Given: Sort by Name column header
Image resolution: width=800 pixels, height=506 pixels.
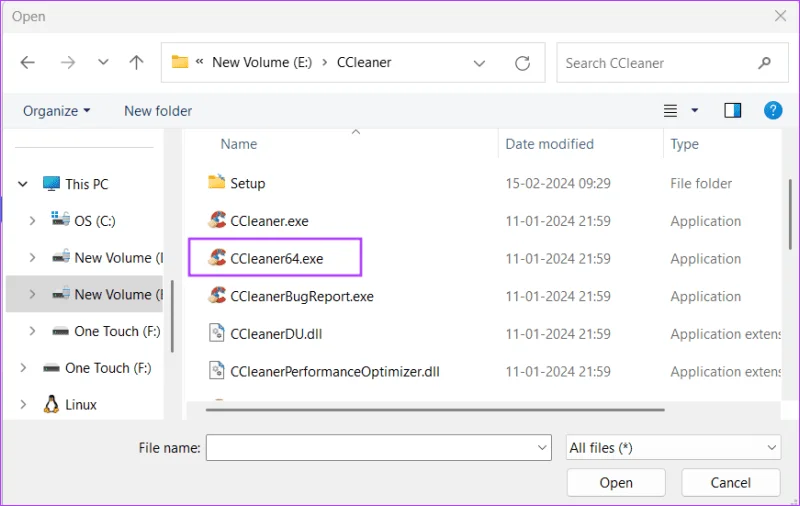Looking at the screenshot, I should pos(239,144).
